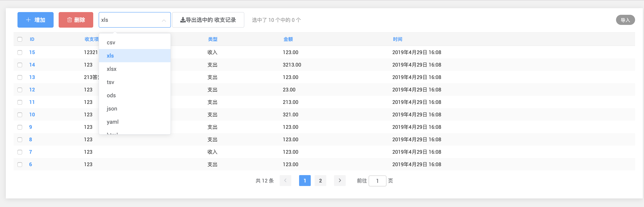Screen dimensions: 644x207
Task: Click the 导出选中的 收支记录 button
Action: coord(208,20)
